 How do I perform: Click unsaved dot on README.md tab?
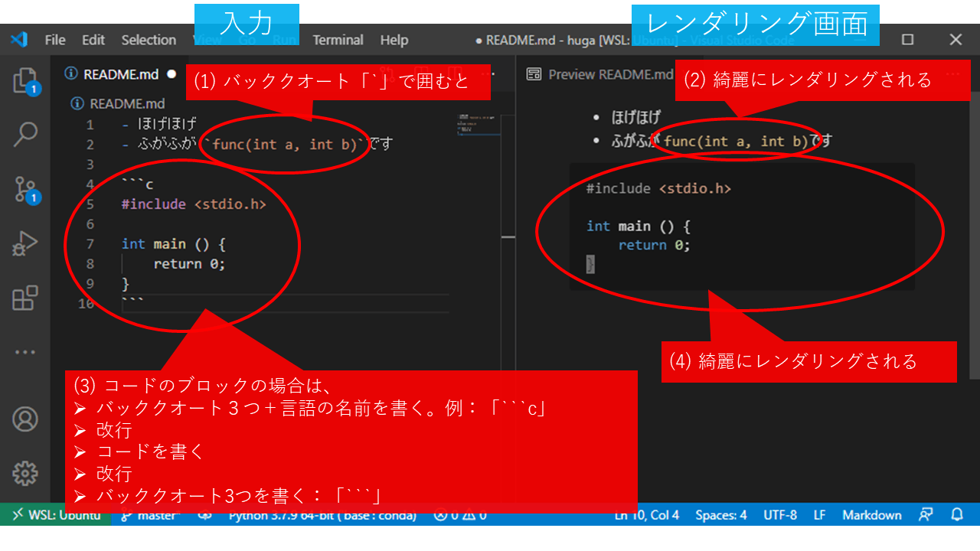172,74
